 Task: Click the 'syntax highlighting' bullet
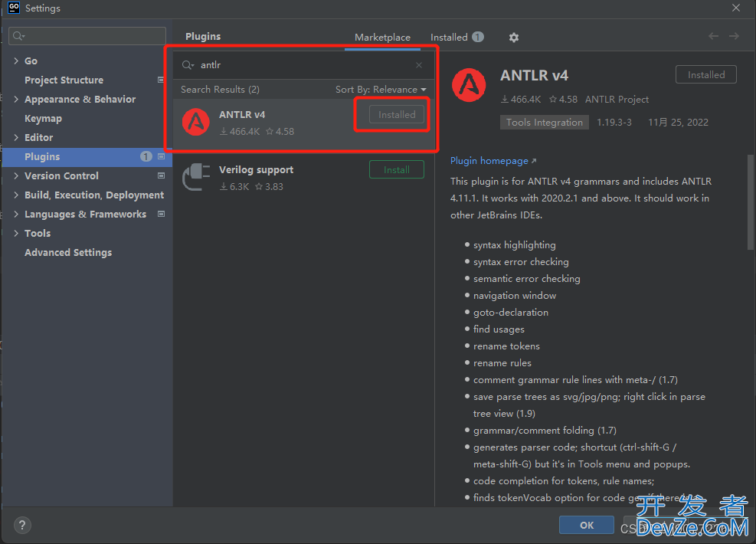pyautogui.click(x=515, y=245)
